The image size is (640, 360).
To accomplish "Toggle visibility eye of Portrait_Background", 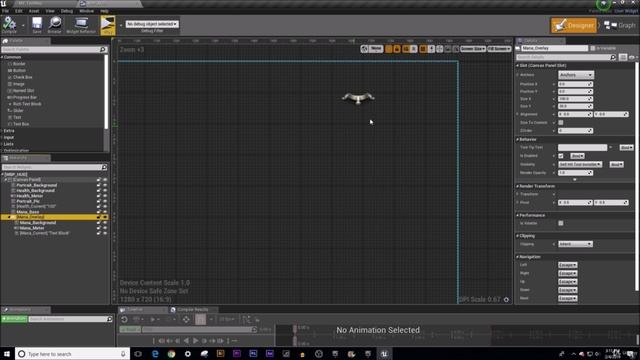I will pos(105,185).
